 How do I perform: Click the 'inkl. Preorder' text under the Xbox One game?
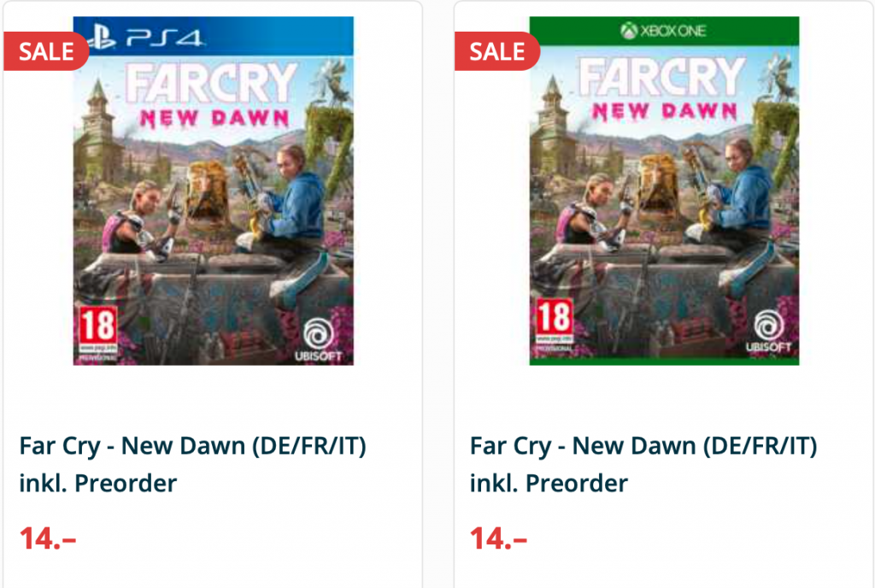click(x=549, y=484)
